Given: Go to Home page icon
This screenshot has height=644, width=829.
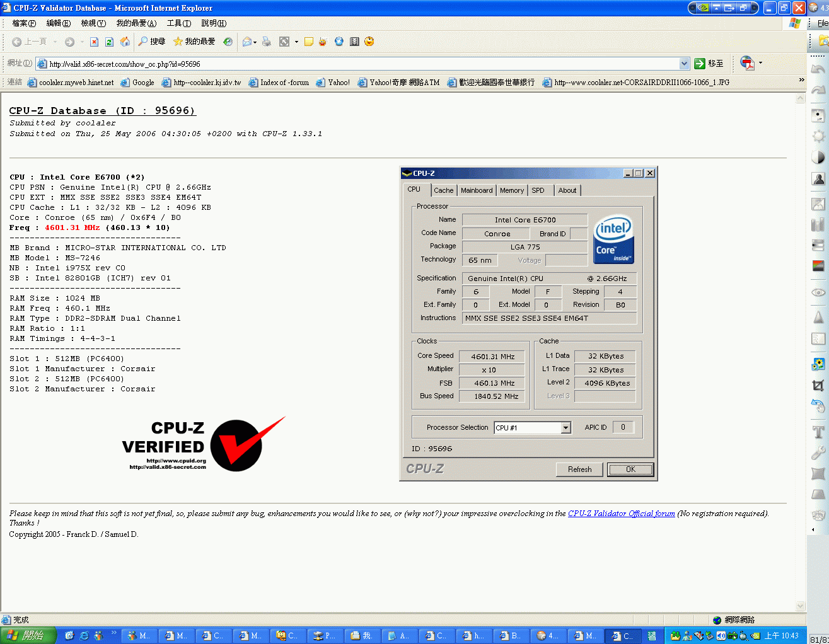Looking at the screenshot, I should pos(125,42).
